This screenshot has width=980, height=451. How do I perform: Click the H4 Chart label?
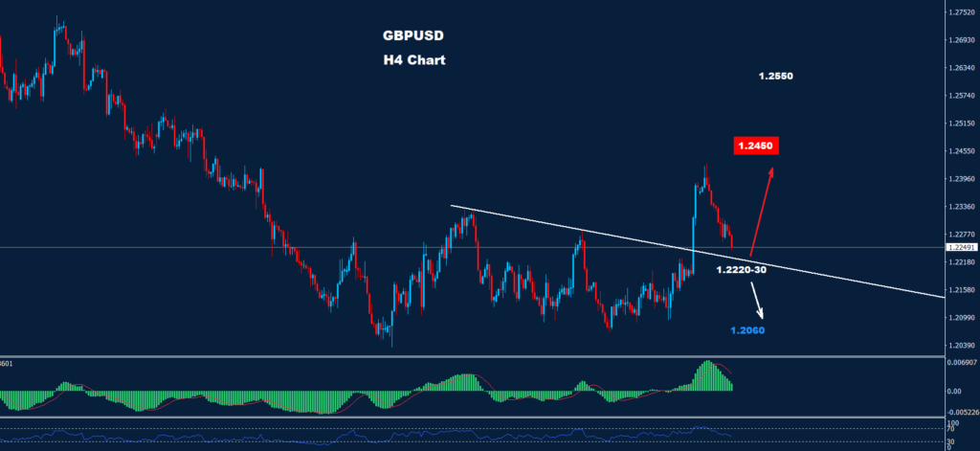click(414, 60)
